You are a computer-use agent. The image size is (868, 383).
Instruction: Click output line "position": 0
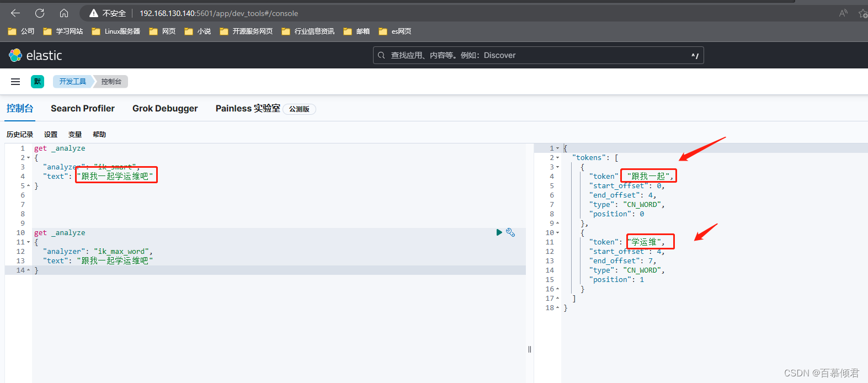coord(616,214)
